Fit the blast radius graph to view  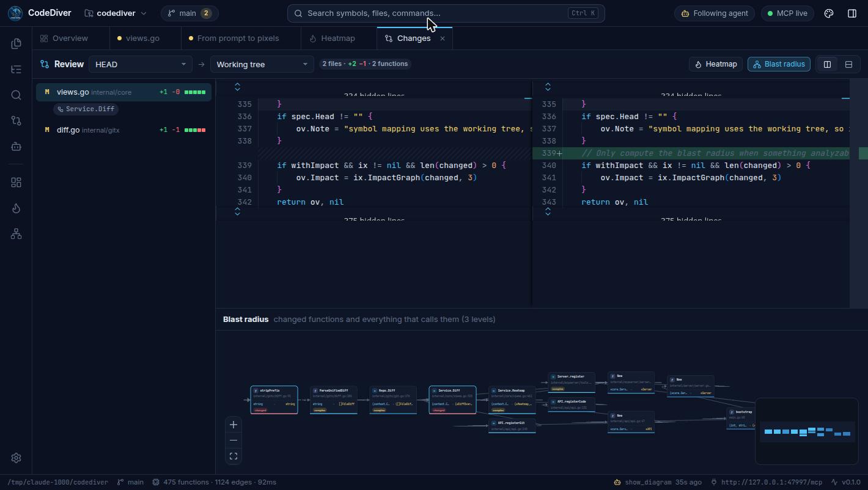[234, 456]
